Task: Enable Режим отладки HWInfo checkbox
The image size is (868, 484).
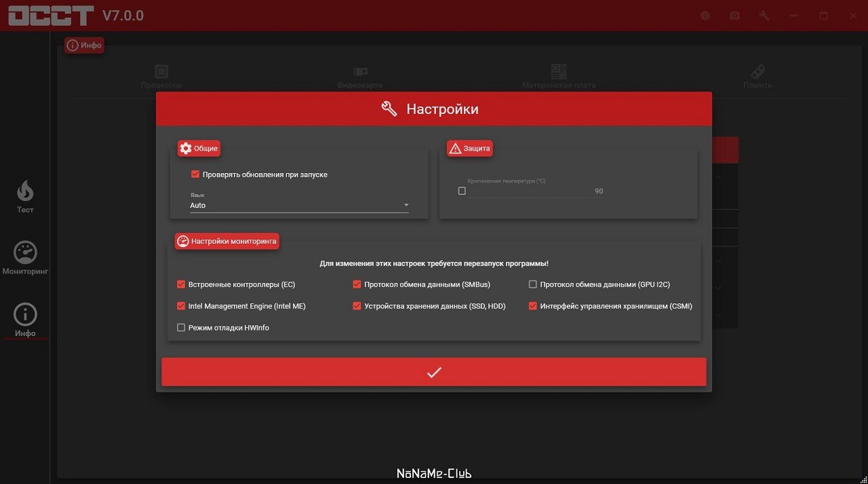Action: coord(181,328)
